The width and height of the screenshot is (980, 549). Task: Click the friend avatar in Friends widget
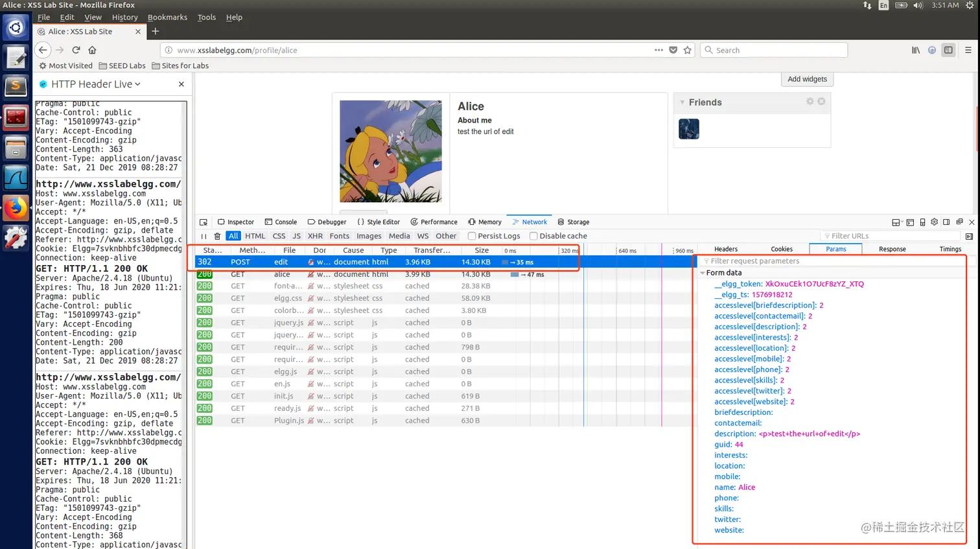(688, 129)
